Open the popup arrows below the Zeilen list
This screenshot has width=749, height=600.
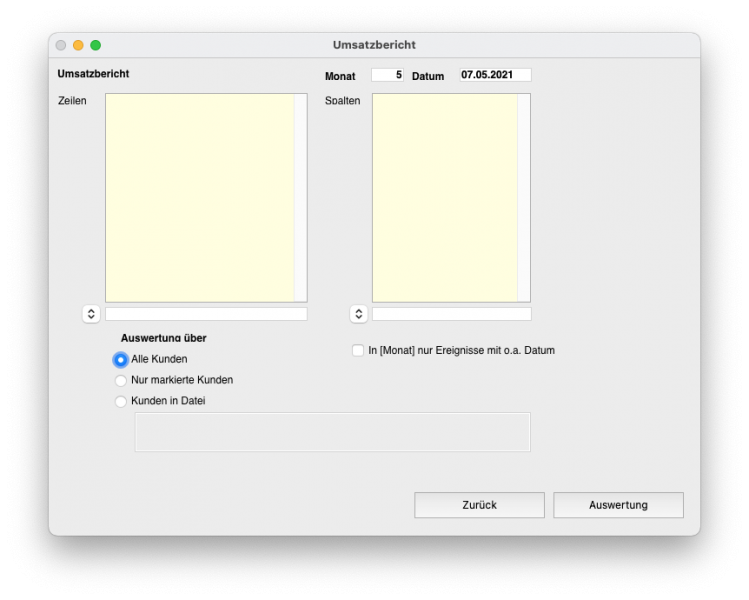click(91, 314)
